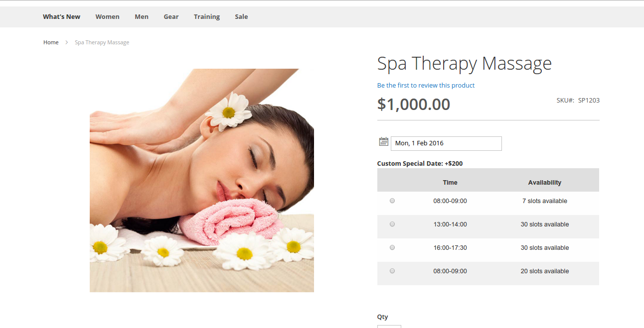
Task: Open the Gear menu item
Action: click(x=171, y=16)
